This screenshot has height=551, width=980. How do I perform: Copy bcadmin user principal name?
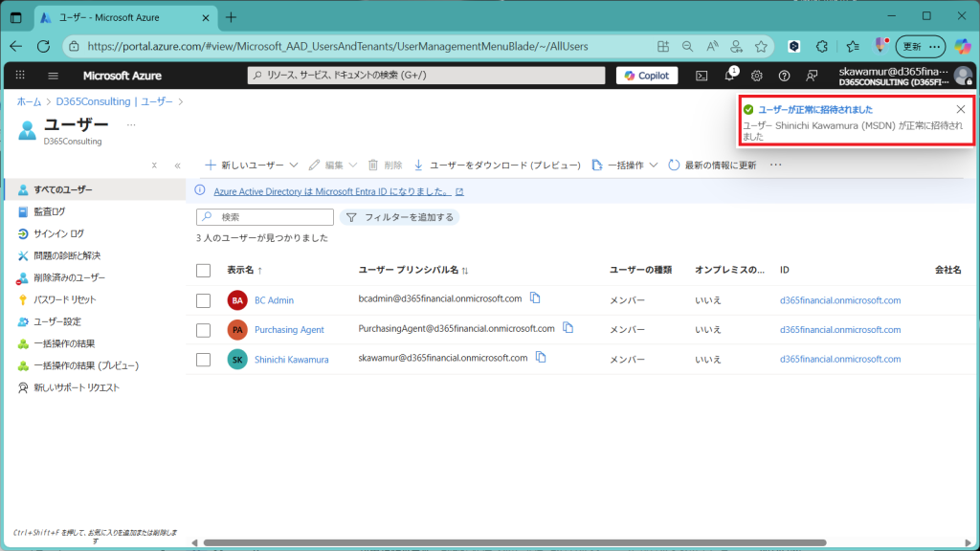536,298
